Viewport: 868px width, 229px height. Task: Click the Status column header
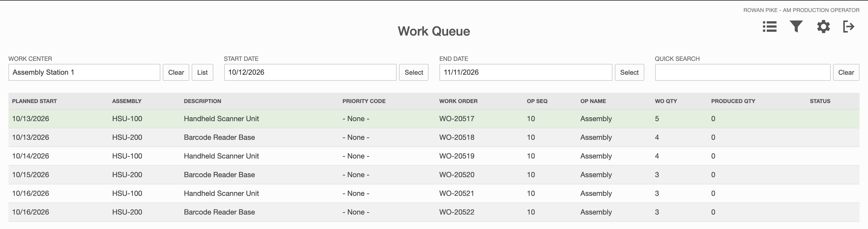coord(820,101)
